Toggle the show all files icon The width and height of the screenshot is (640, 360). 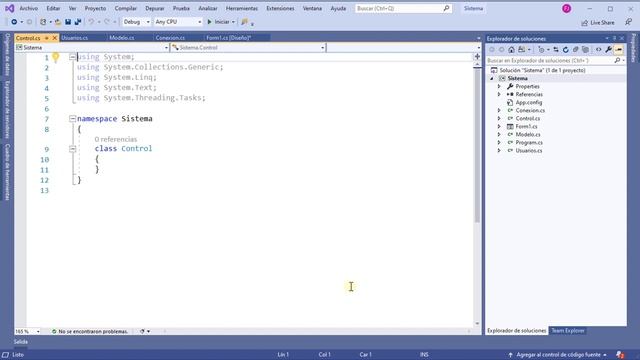coord(585,50)
